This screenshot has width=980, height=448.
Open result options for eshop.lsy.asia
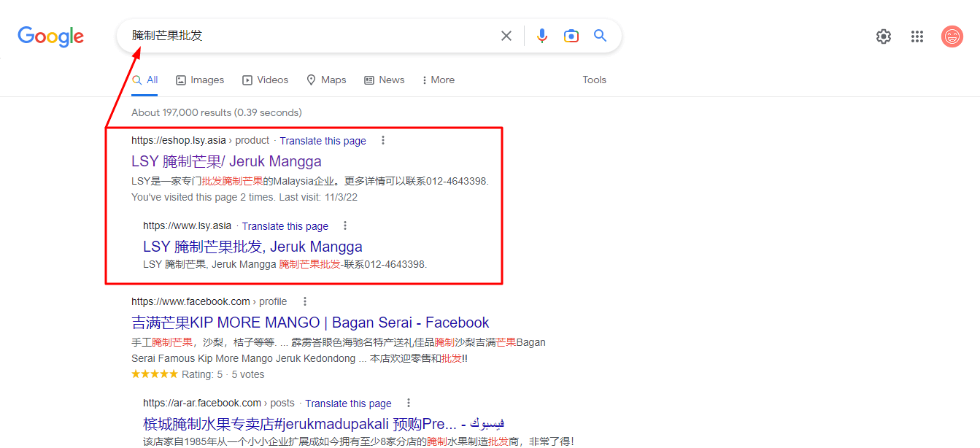[383, 140]
